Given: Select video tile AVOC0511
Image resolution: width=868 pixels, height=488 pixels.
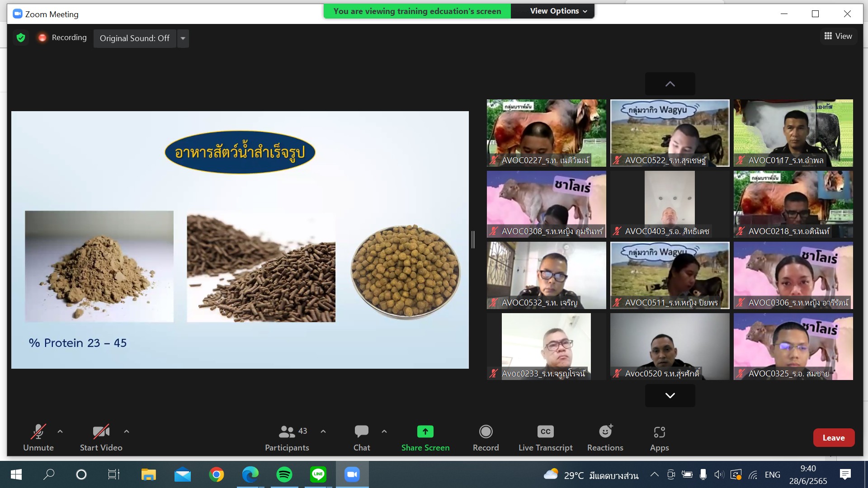Looking at the screenshot, I should click(x=670, y=275).
